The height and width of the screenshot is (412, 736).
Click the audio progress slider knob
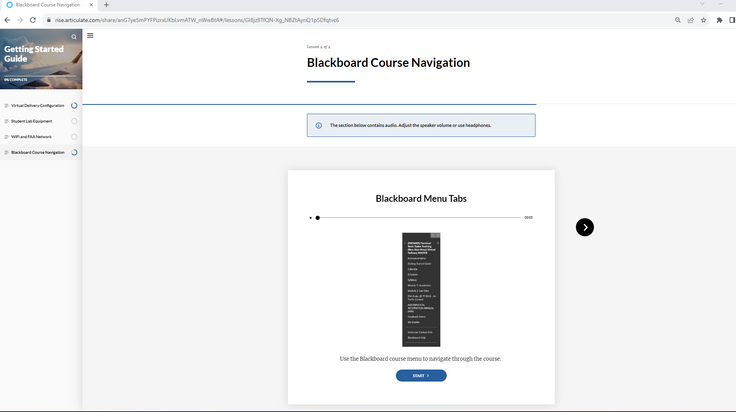click(x=318, y=217)
